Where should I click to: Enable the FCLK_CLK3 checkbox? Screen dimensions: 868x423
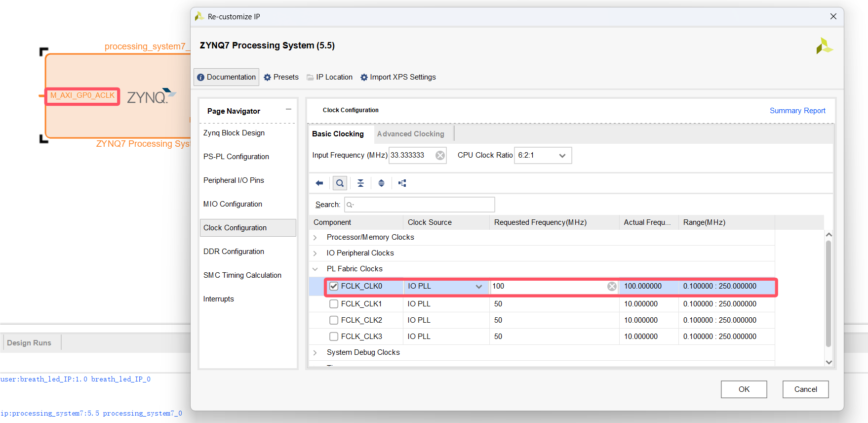point(334,337)
